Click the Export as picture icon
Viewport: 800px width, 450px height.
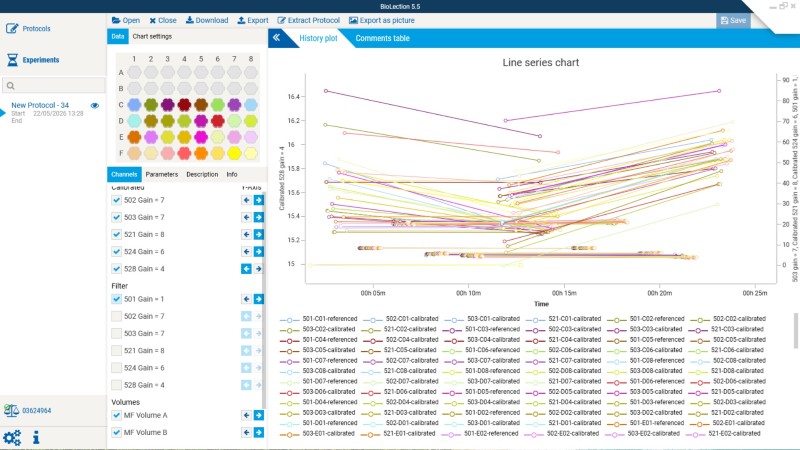(x=353, y=20)
